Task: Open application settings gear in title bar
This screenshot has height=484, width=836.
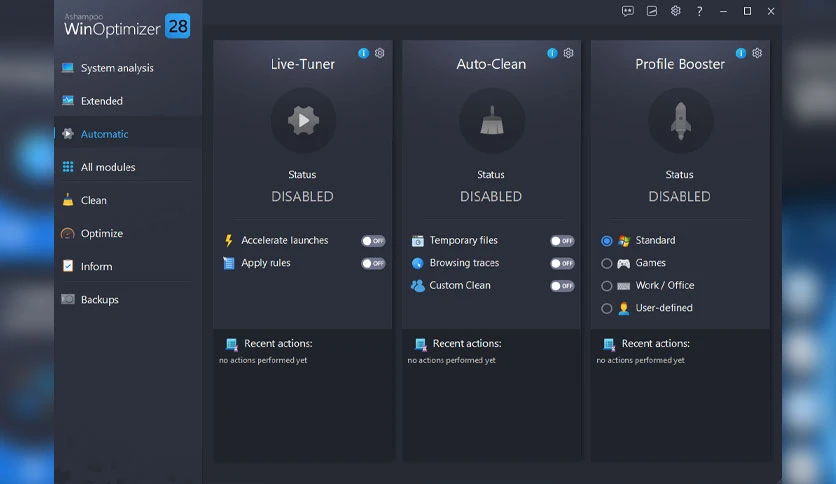Action: click(676, 11)
